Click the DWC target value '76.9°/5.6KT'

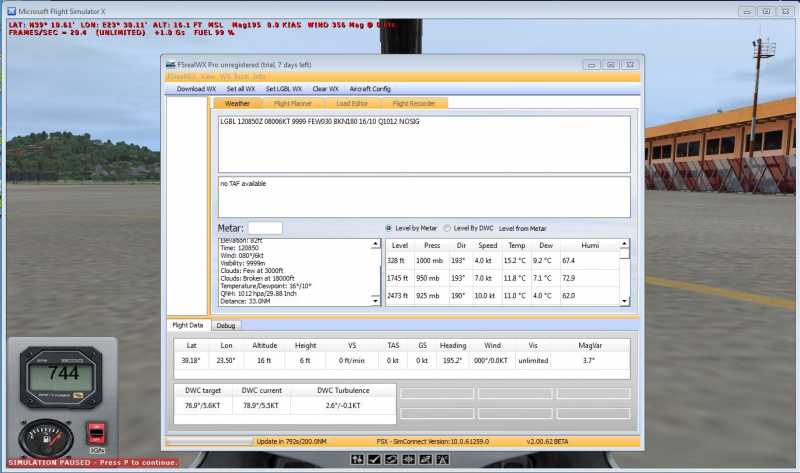point(203,406)
